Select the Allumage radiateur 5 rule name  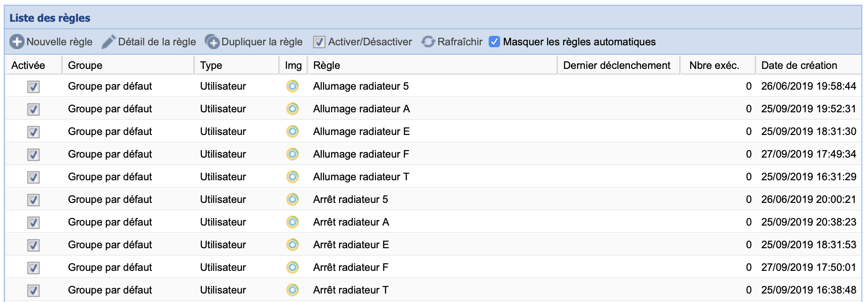pos(361,86)
